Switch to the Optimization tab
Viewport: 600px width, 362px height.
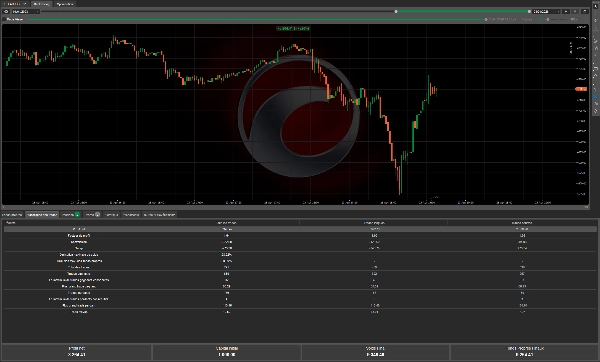pyautogui.click(x=64, y=4)
